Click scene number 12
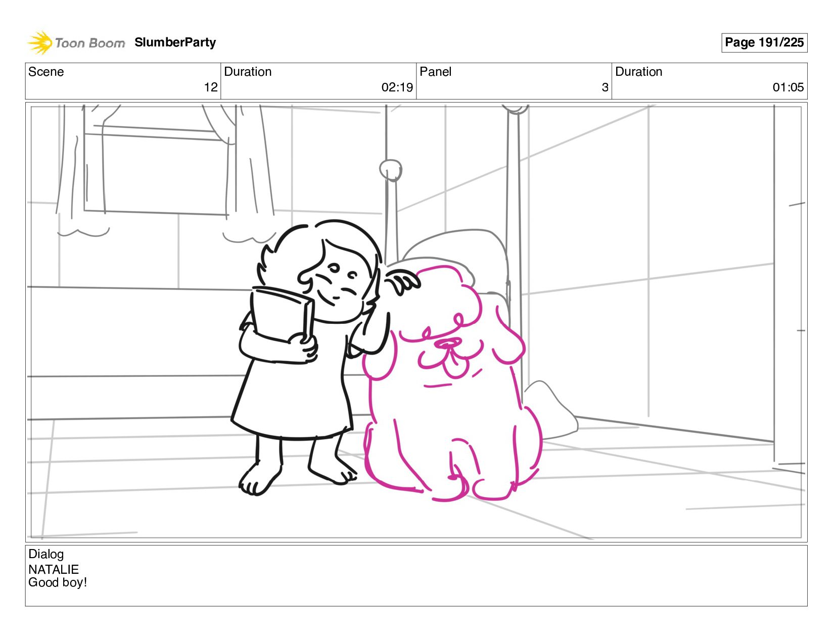Screen dimensions: 834x644 [x=211, y=87]
